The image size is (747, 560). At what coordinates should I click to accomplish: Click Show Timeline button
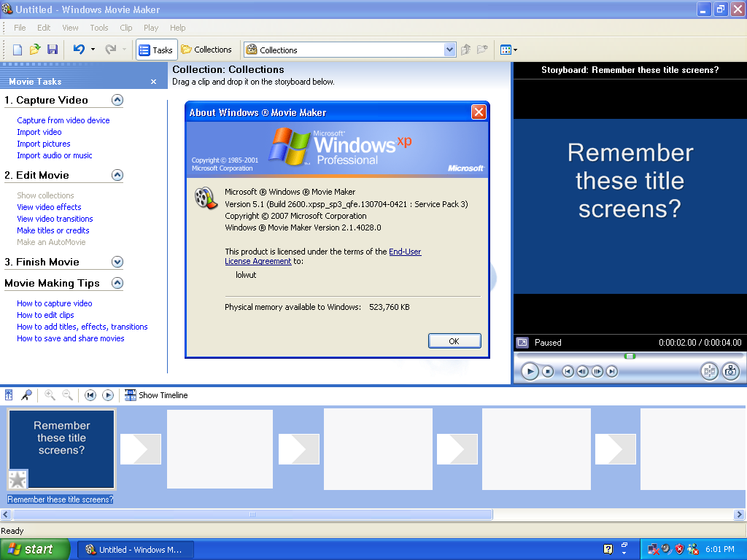(156, 395)
